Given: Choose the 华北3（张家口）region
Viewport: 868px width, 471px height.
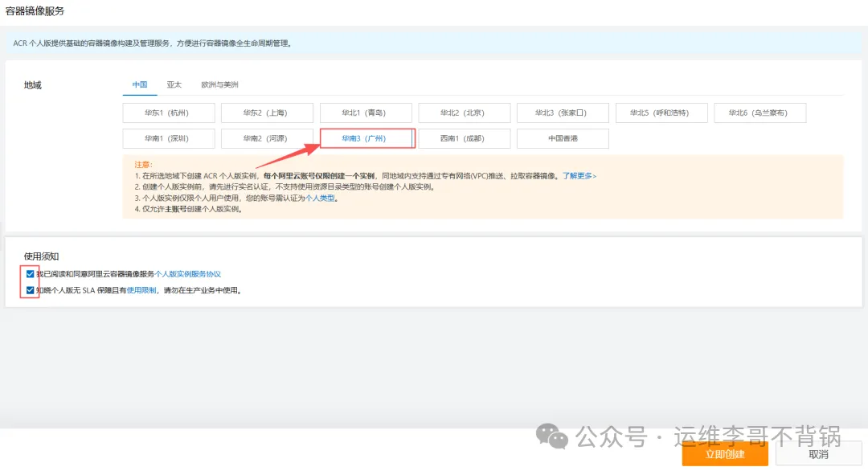Looking at the screenshot, I should pos(563,113).
